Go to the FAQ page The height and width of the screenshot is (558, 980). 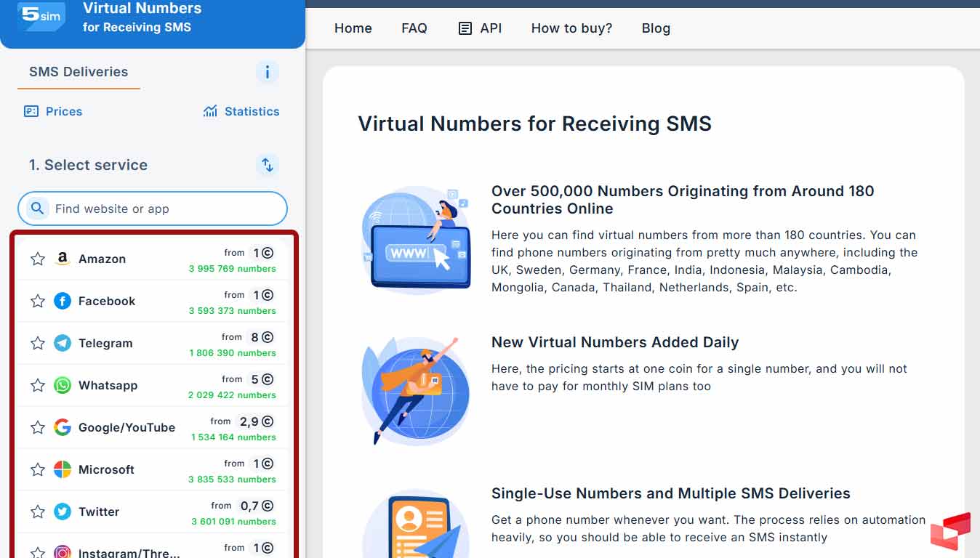[414, 28]
